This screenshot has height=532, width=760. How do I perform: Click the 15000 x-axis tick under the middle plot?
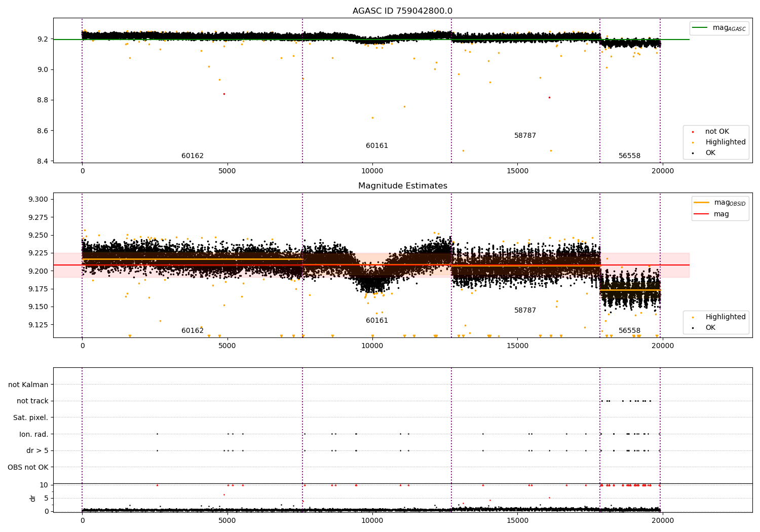[517, 346]
